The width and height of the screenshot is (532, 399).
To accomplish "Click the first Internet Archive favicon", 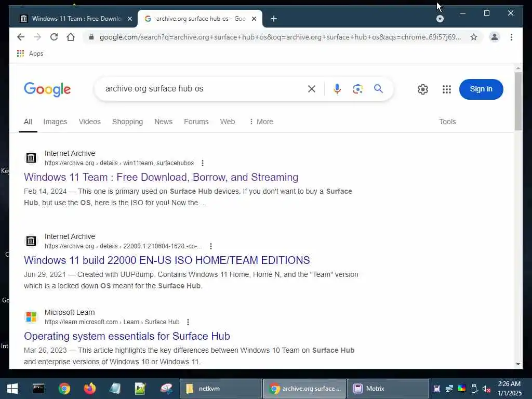I will pyautogui.click(x=31, y=158).
